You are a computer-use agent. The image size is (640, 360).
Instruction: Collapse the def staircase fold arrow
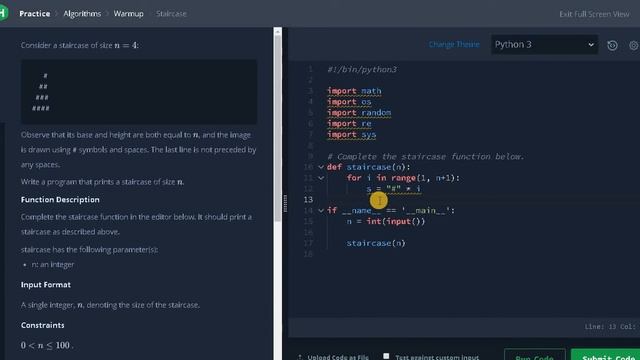(321, 167)
